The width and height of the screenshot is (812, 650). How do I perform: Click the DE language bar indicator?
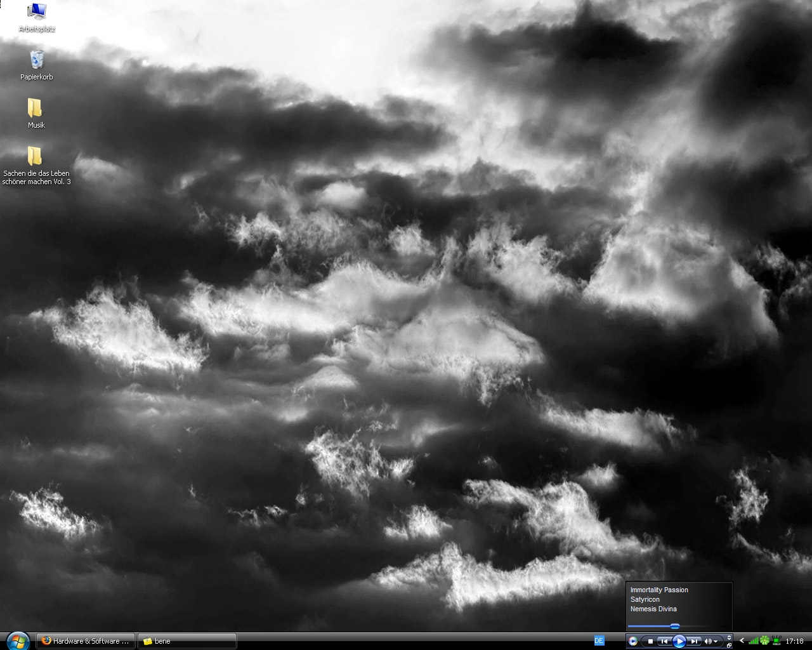(599, 640)
